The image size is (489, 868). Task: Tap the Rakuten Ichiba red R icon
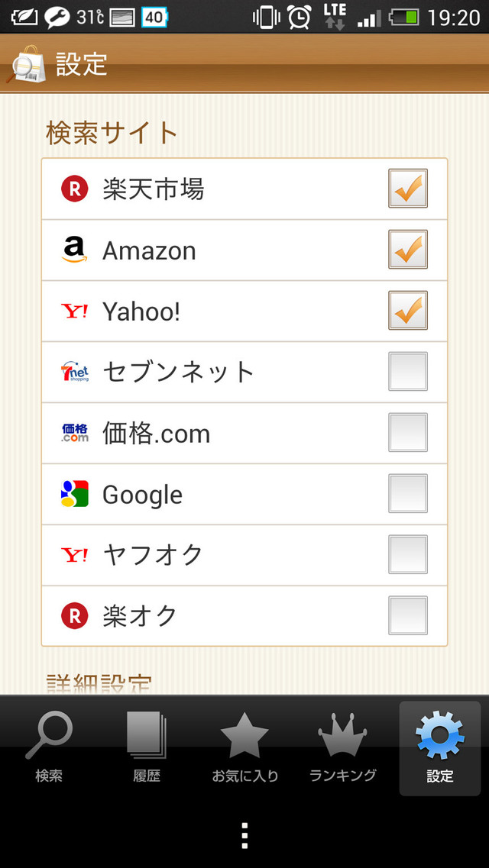click(75, 189)
